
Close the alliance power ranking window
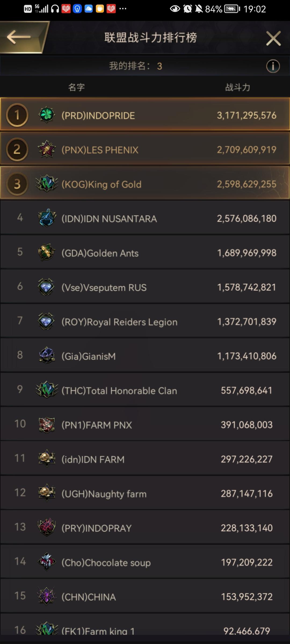click(x=273, y=38)
